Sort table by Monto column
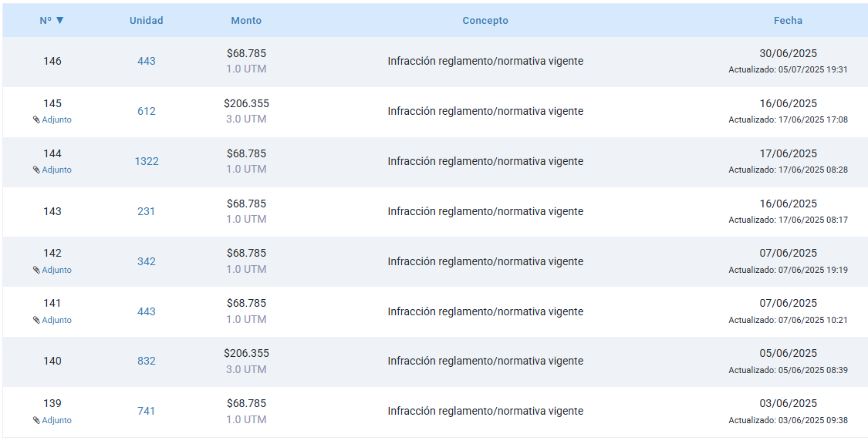 point(246,21)
